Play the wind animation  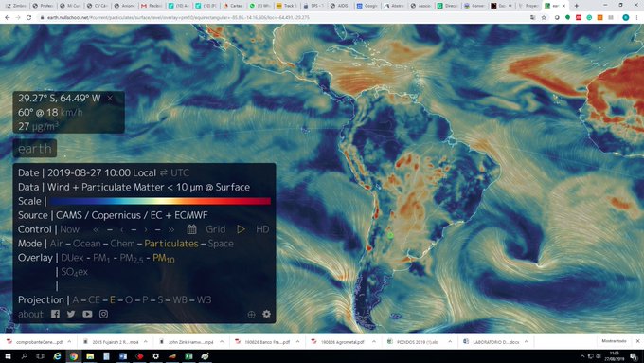[x=241, y=229]
